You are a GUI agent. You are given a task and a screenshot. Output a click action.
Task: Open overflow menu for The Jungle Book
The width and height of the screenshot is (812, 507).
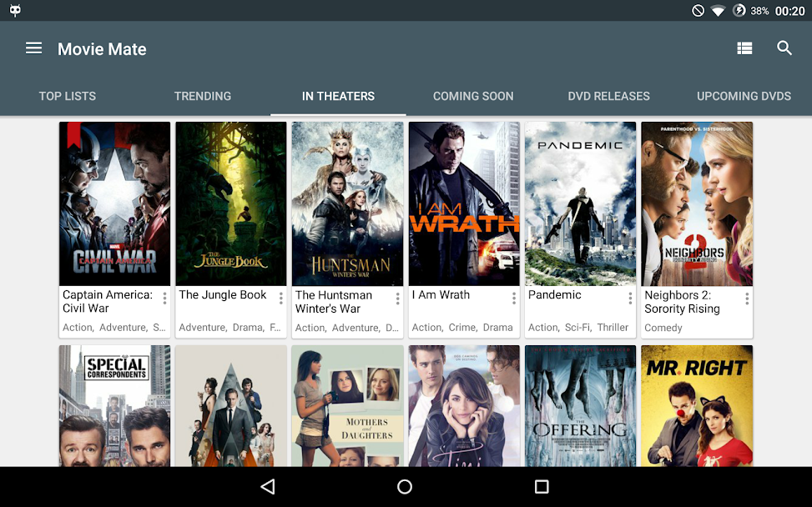pyautogui.click(x=280, y=298)
